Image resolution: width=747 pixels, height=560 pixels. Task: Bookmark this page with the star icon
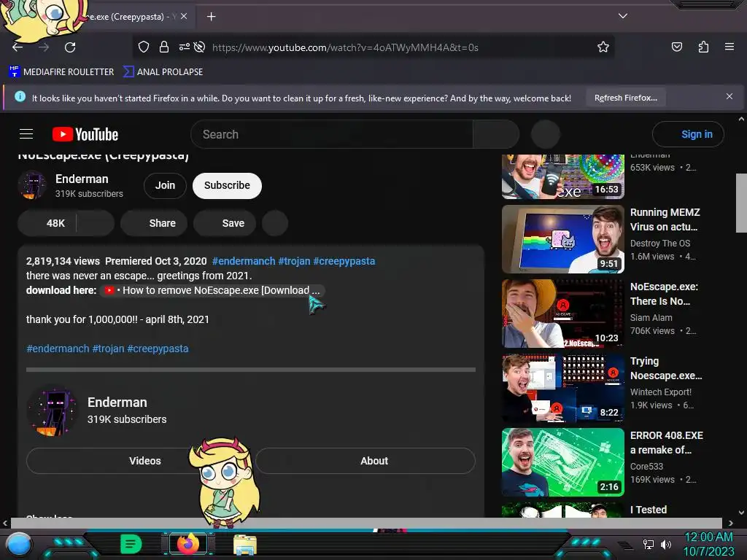pos(603,47)
